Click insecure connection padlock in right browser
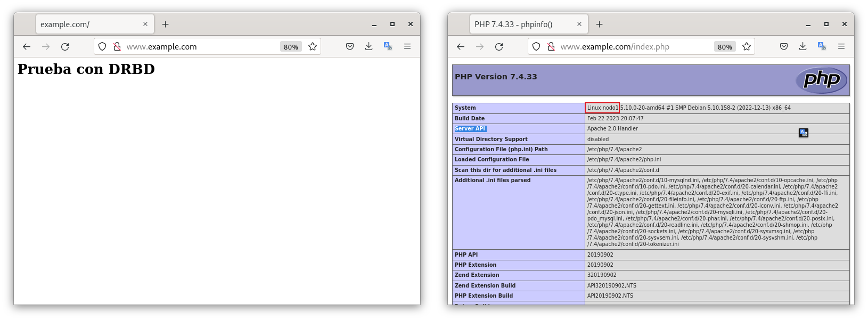The image size is (868, 320). coord(551,47)
